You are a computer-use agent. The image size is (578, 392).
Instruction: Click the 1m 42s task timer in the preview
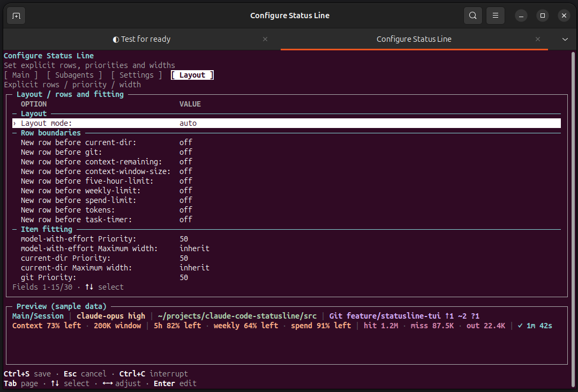click(535, 326)
